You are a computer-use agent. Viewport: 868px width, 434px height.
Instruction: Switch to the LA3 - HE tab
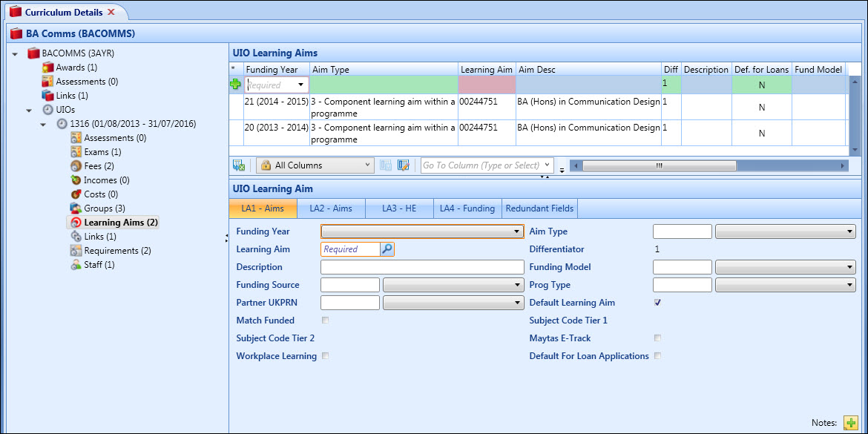(398, 208)
